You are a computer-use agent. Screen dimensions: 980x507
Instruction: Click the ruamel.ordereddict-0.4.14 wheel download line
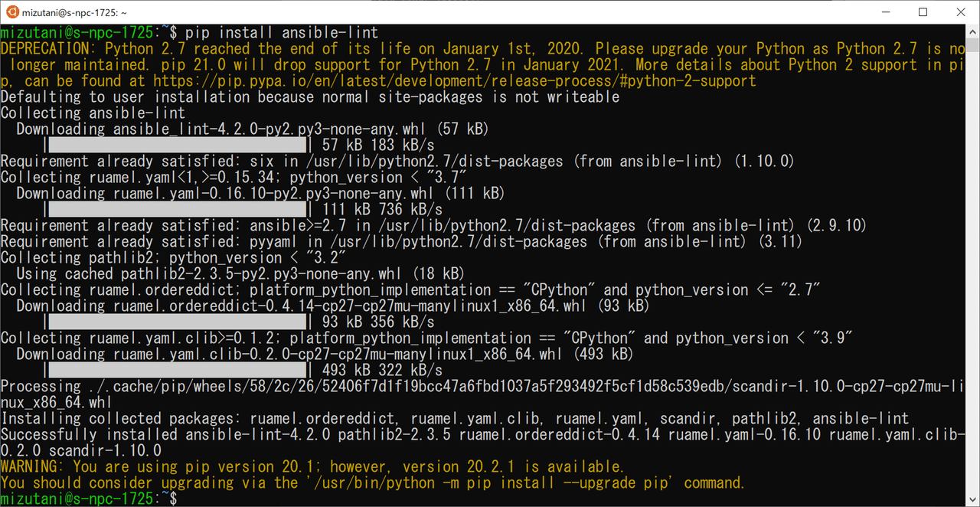333,306
